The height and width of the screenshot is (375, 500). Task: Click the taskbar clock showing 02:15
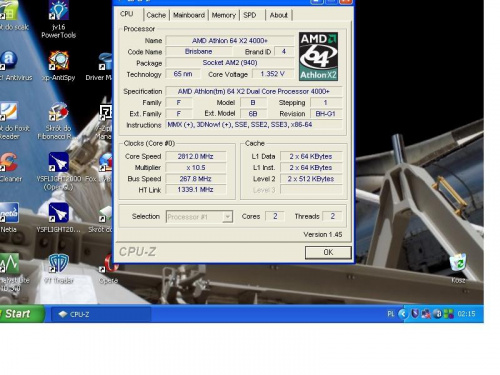466,314
